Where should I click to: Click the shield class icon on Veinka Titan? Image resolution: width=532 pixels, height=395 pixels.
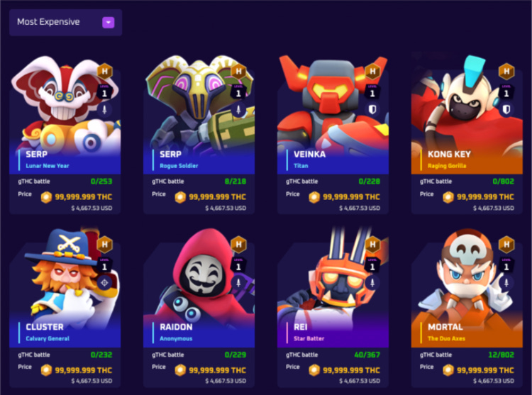pos(372,109)
